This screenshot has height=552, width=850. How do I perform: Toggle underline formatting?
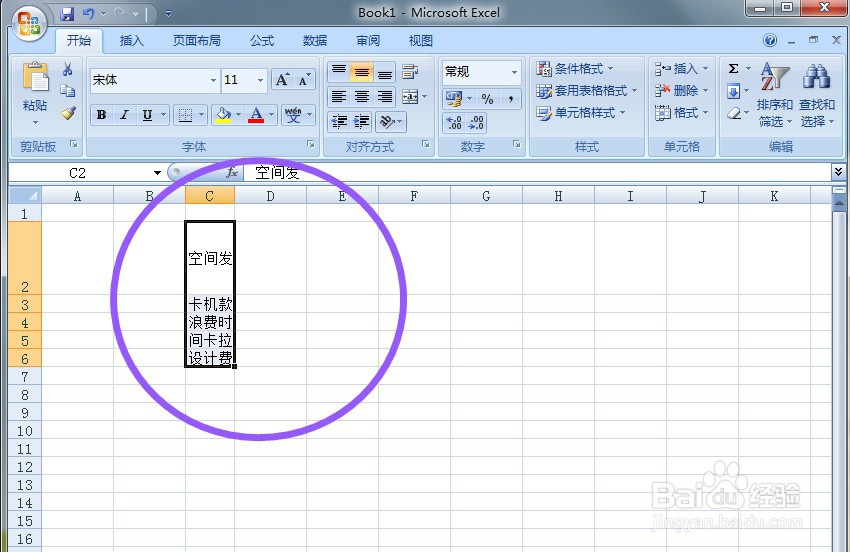point(147,115)
